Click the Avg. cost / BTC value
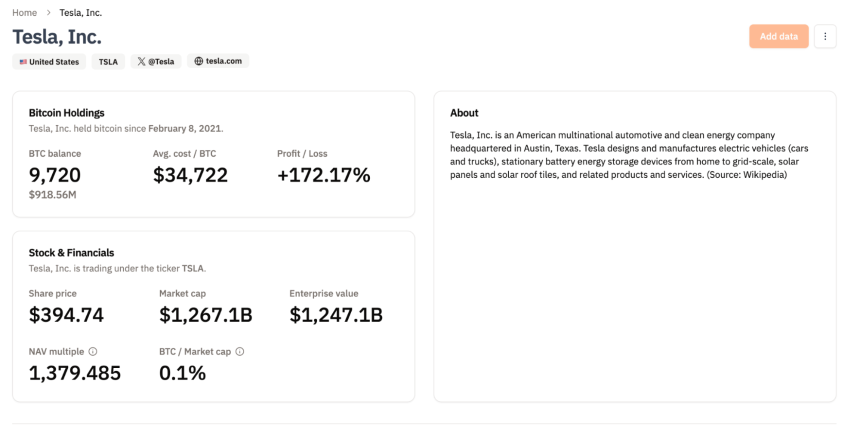 (190, 175)
